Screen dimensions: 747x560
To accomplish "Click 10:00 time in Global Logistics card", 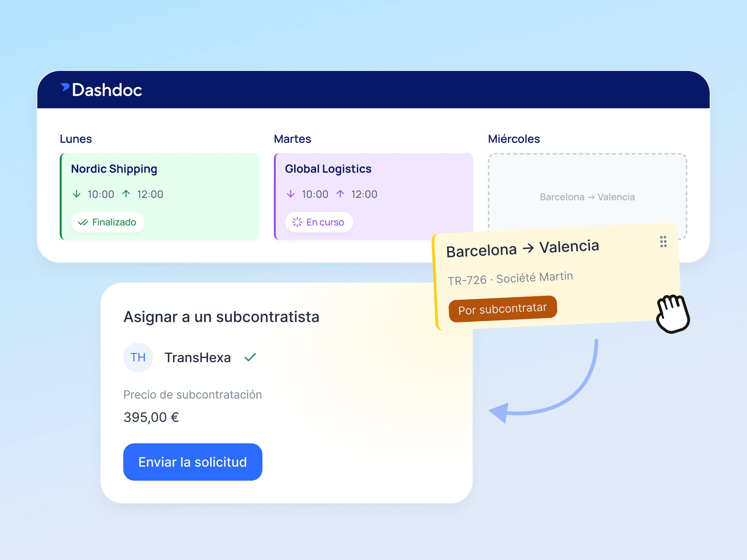I will click(315, 194).
